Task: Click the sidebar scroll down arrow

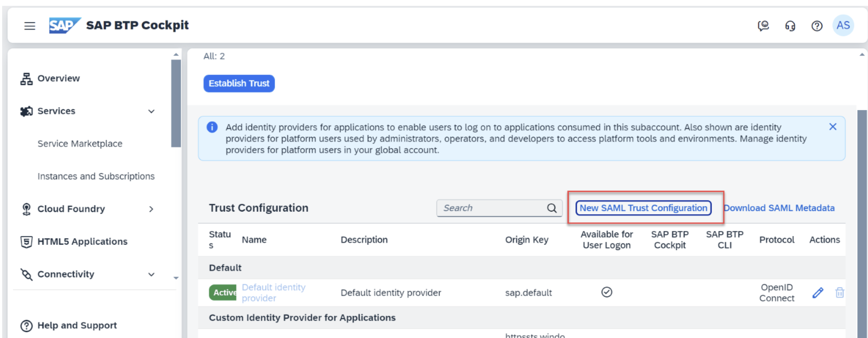Action: (x=176, y=278)
